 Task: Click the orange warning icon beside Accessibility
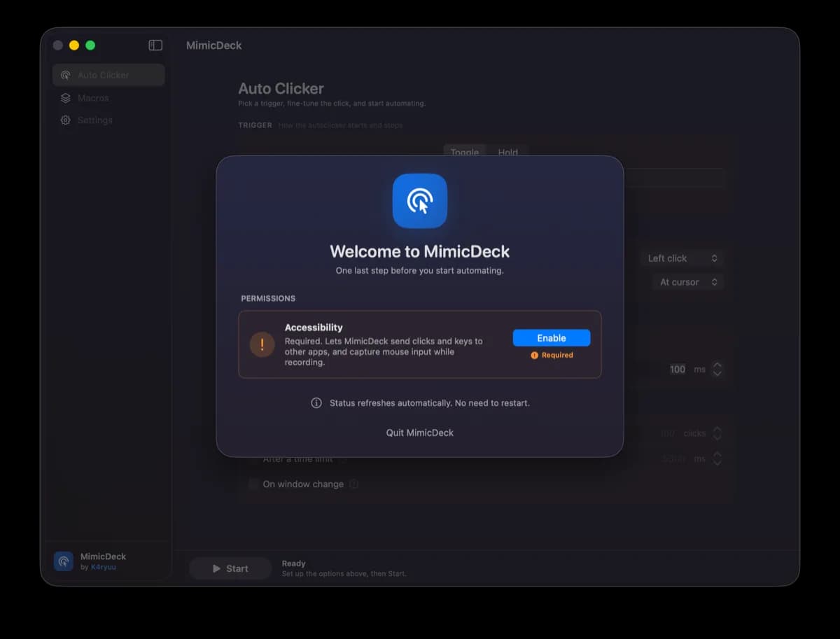262,344
